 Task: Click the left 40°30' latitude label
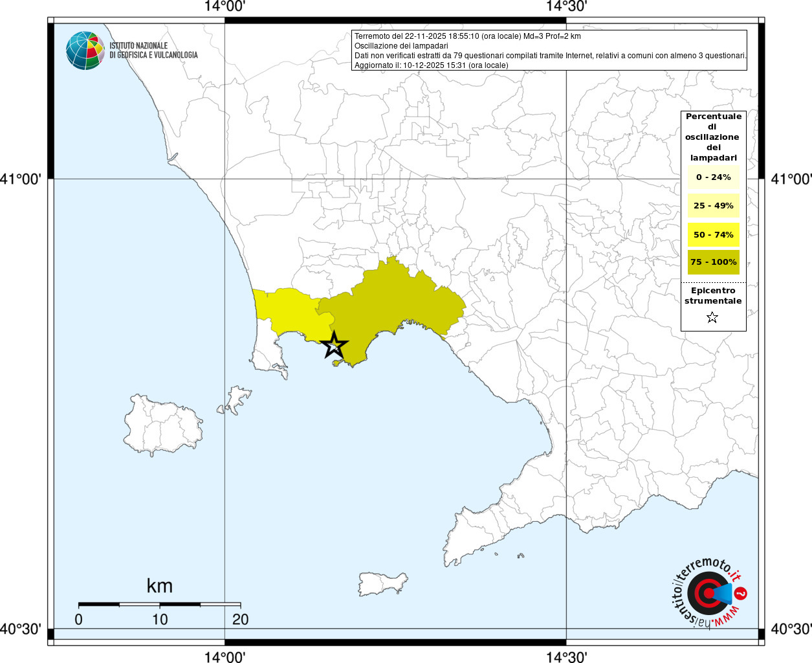tap(21, 629)
